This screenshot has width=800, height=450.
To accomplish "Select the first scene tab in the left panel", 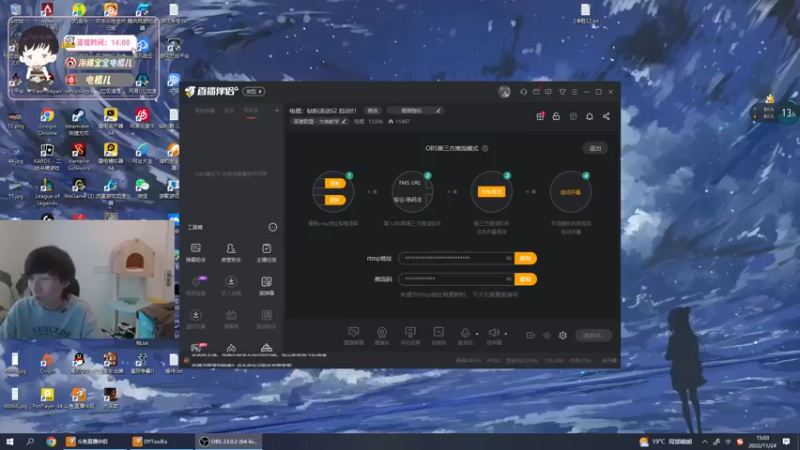I will [x=205, y=111].
